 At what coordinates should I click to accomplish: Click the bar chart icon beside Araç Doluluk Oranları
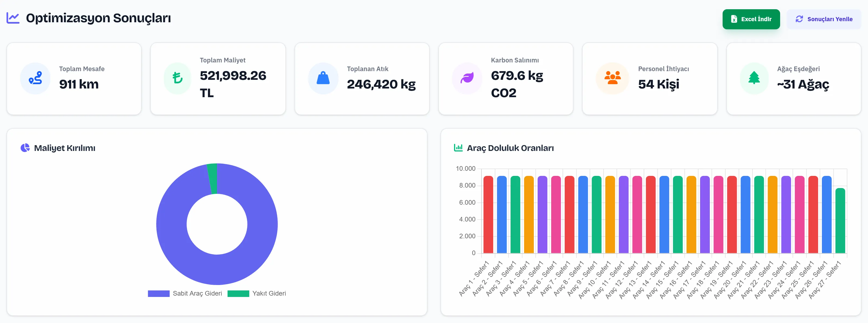pos(458,148)
